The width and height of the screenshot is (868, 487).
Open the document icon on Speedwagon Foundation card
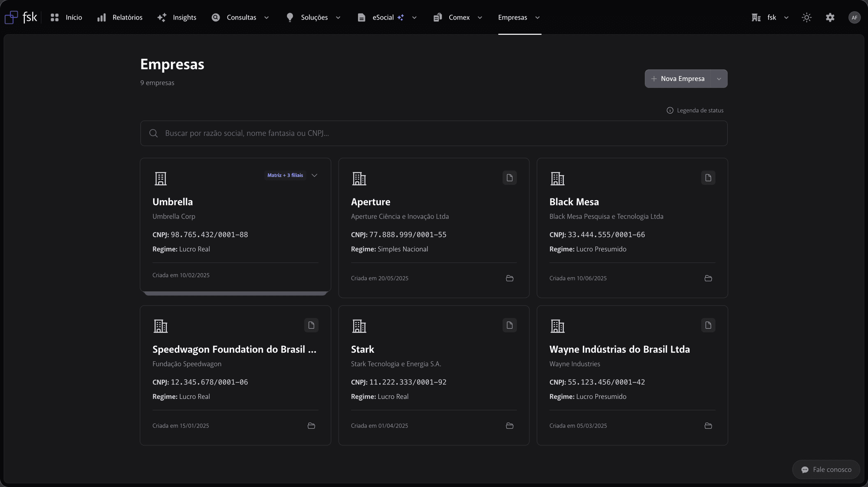tap(311, 325)
